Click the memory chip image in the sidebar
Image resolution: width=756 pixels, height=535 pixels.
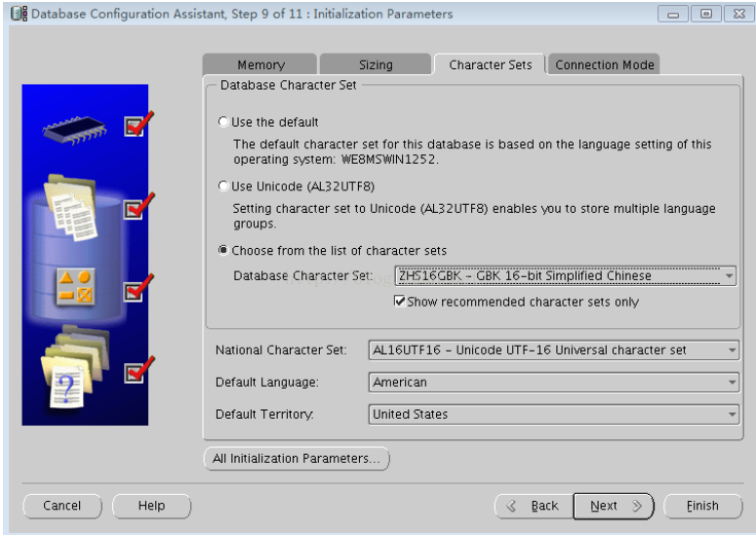[x=75, y=129]
